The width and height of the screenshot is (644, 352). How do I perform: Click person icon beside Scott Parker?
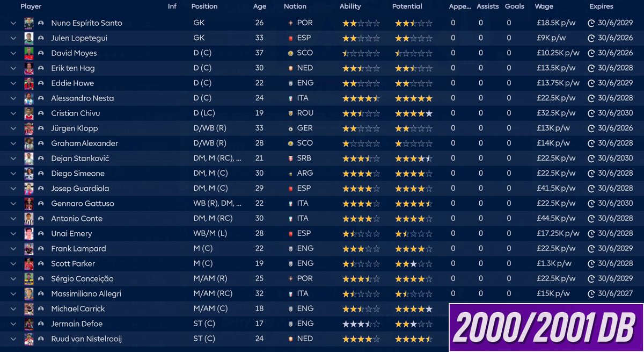(x=41, y=264)
